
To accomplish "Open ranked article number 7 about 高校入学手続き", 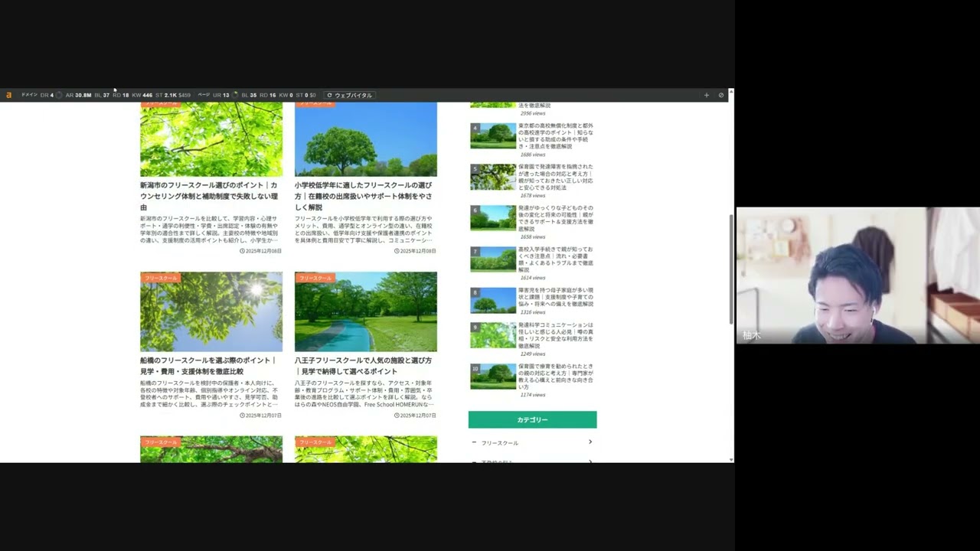I will pyautogui.click(x=555, y=259).
